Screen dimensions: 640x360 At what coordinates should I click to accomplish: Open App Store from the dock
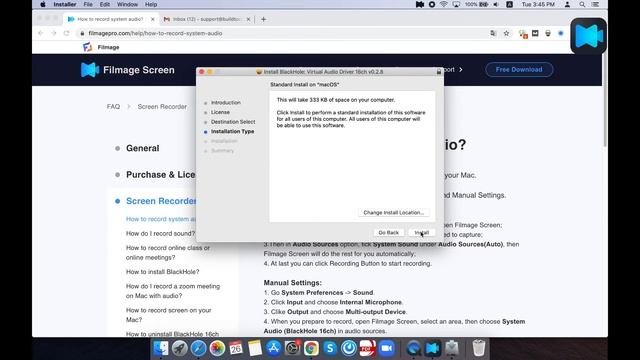coord(273,348)
